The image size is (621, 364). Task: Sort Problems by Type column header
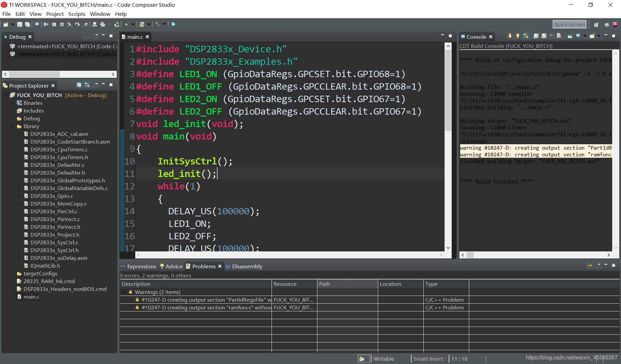click(x=446, y=284)
